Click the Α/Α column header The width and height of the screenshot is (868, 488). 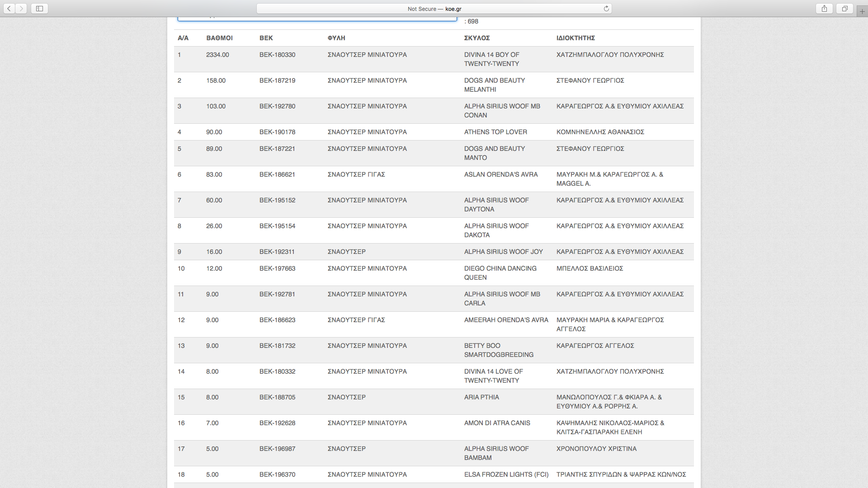pos(183,38)
